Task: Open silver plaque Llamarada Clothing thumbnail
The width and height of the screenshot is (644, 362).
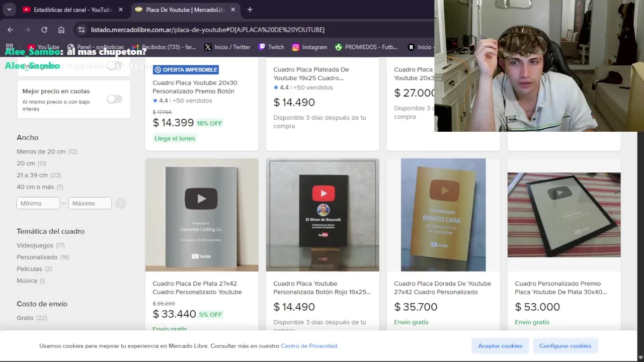Action: pos(202,215)
